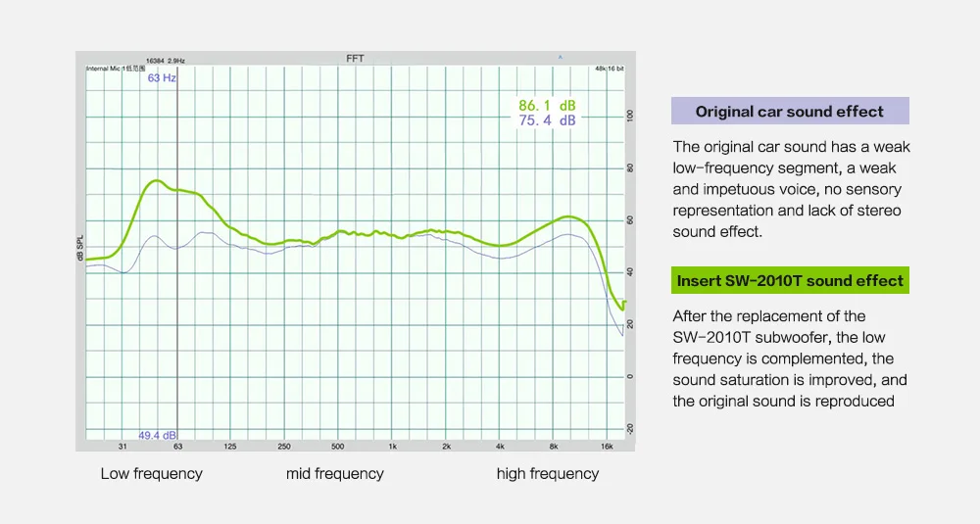Click the 8k frequency axis tick
Screen dimensions: 980x524
pos(554,447)
